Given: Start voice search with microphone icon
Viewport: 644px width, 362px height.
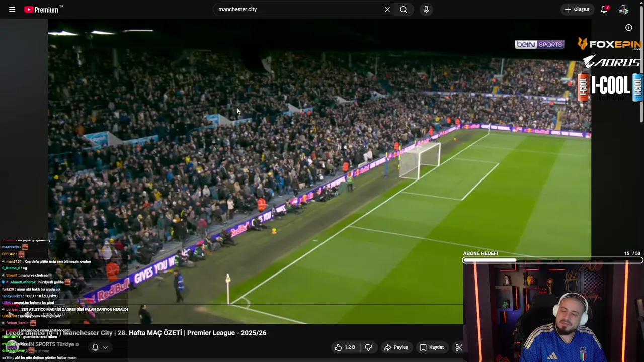Looking at the screenshot, I should click(x=426, y=10).
